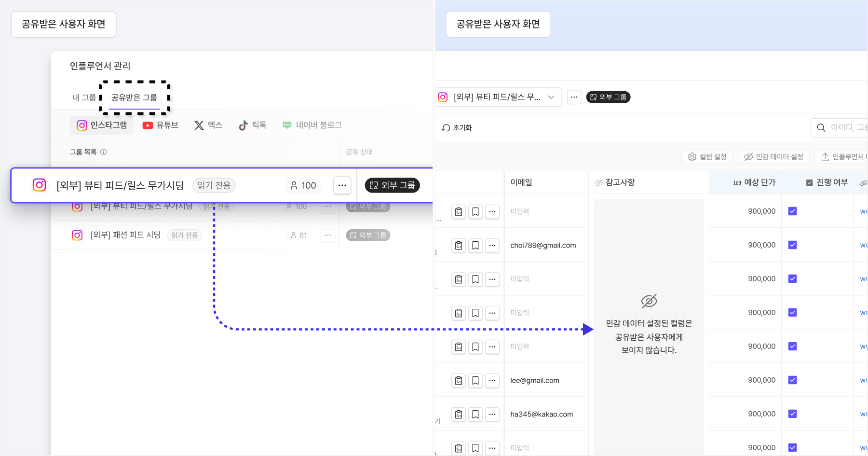Select the 유튜브 platform tab
Viewport: 868px width, 456px height.
[x=161, y=125]
